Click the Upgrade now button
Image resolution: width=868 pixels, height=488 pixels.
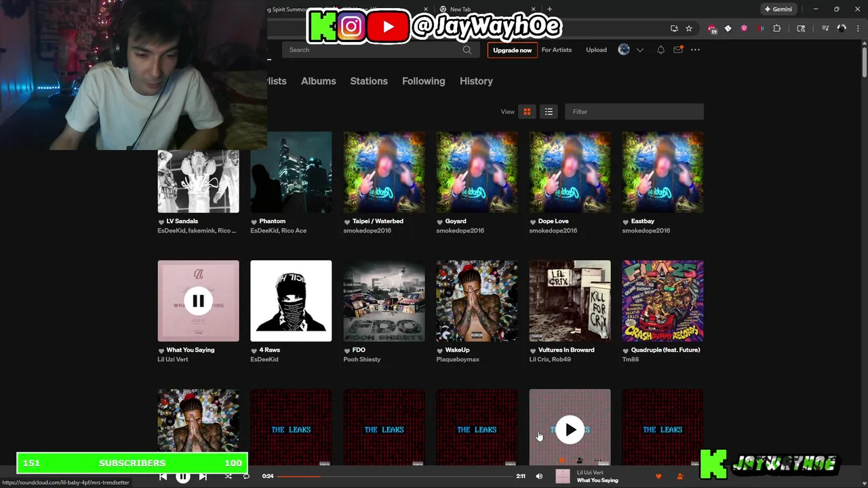click(x=512, y=50)
